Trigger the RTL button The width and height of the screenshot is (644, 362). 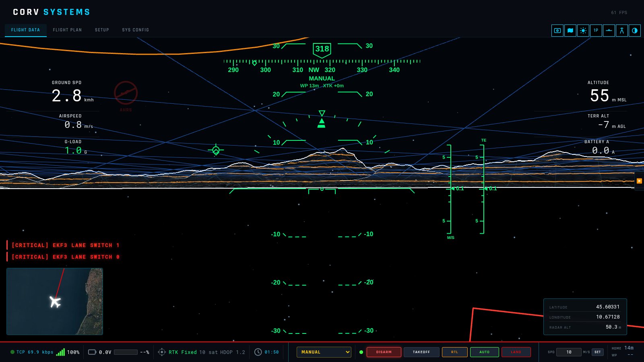pyautogui.click(x=455, y=352)
